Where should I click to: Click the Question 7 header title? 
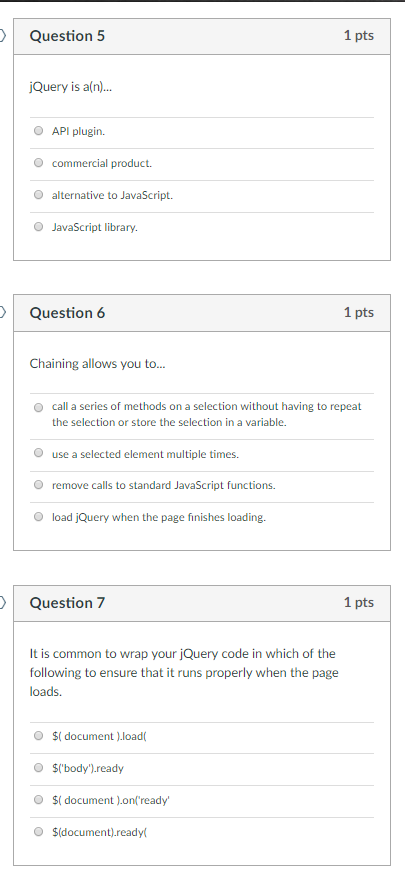(67, 603)
